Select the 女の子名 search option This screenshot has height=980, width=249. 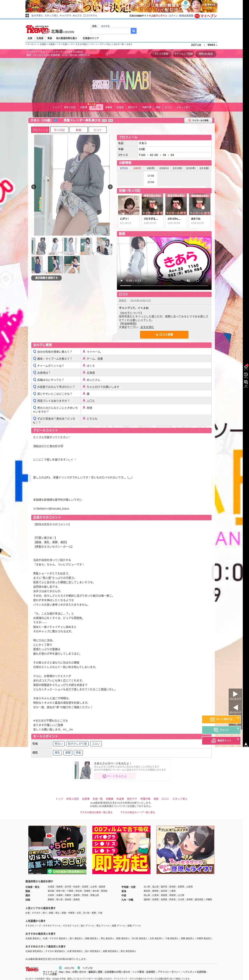pyautogui.click(x=105, y=26)
